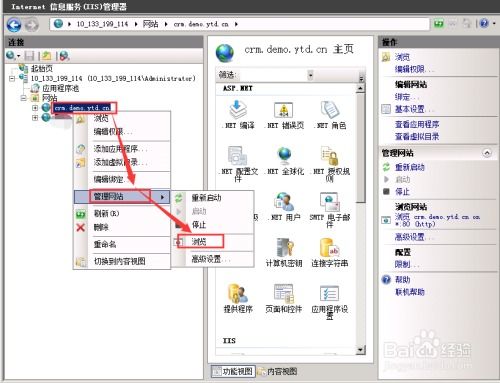
Task: Open the .NET 角色 feature icon
Action: click(330, 110)
